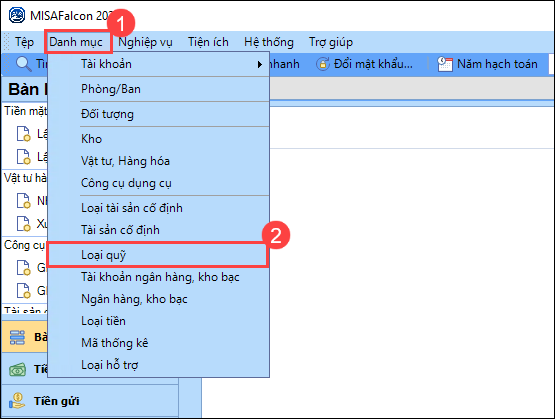Click the Đổi mật khẩu lock icon
Screen dimensions: 555x419
322,64
